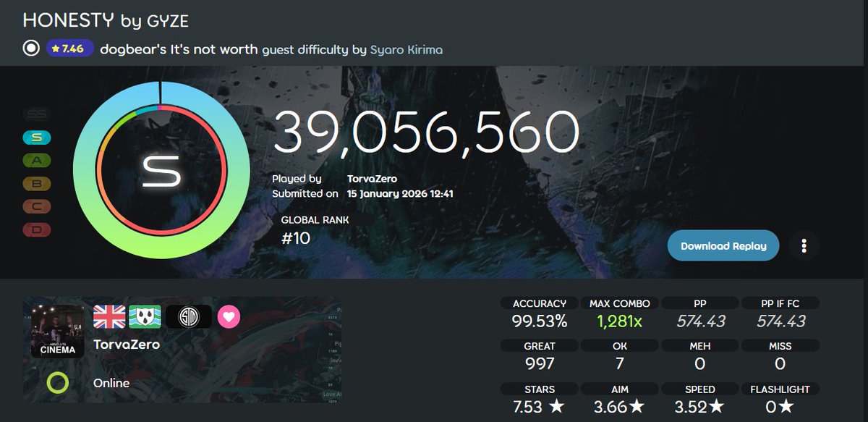Screen dimensions: 868x422
Task: Open the three-dot more options menu
Action: [804, 245]
